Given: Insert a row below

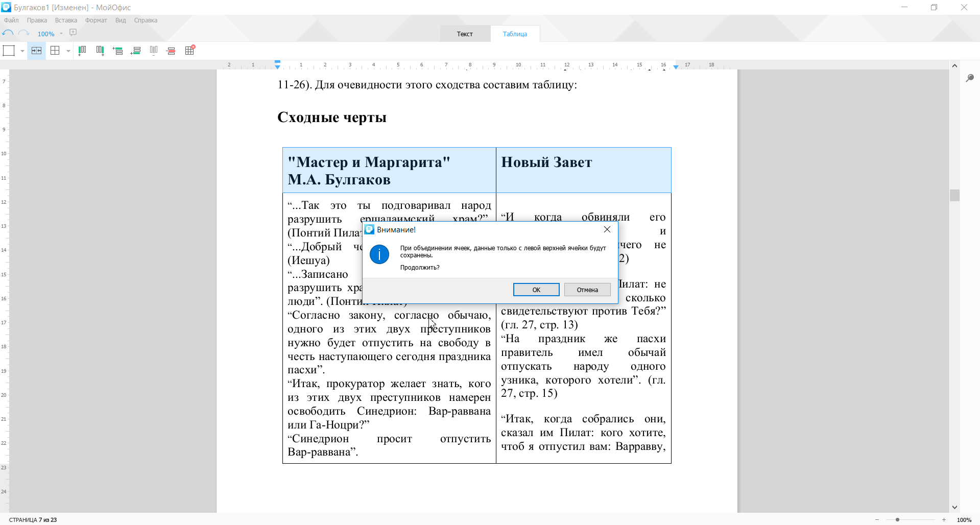Looking at the screenshot, I should point(136,51).
